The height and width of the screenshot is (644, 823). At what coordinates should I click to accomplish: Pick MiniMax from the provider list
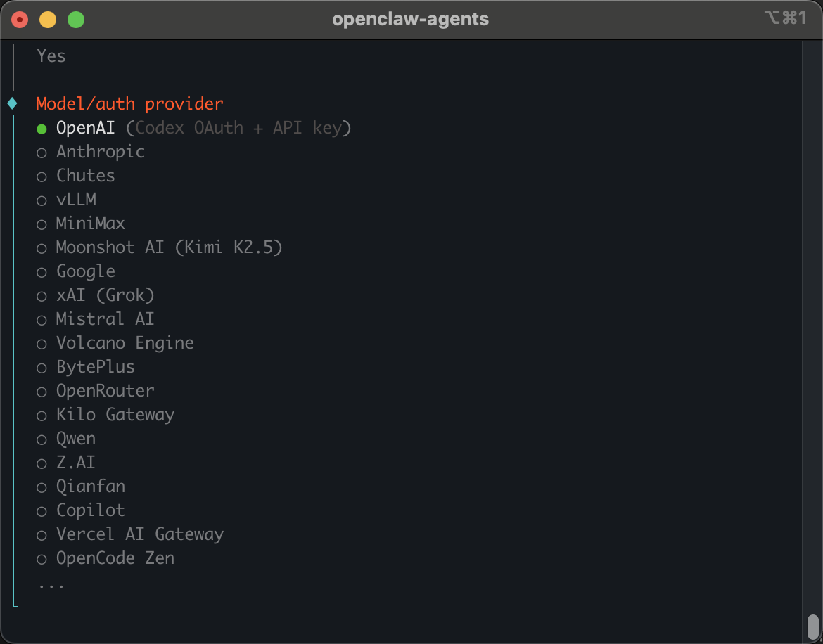pos(90,224)
